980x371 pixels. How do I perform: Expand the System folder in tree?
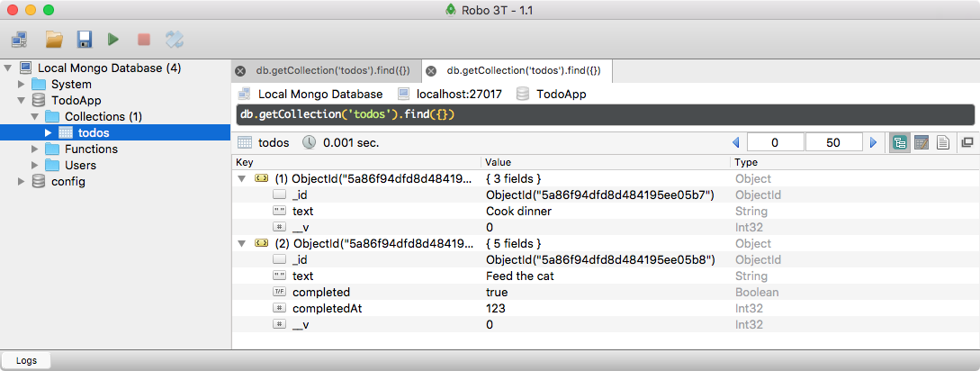22,84
